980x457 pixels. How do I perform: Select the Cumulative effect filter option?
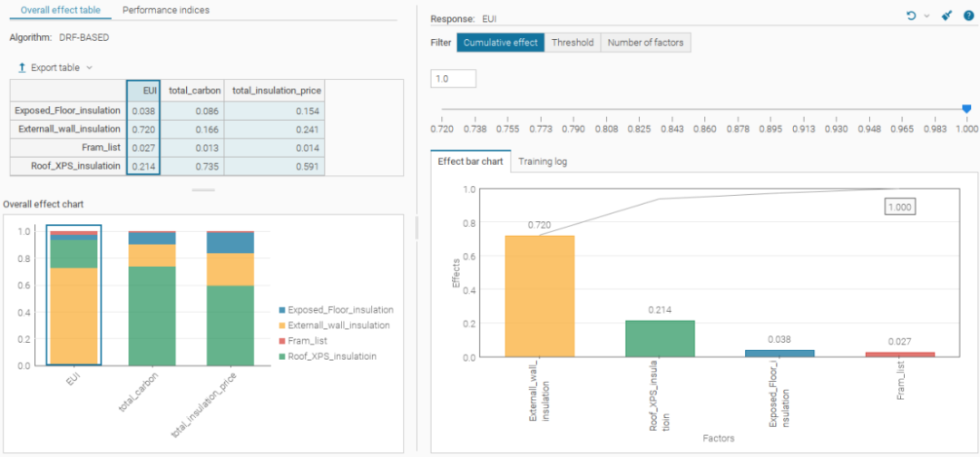501,43
